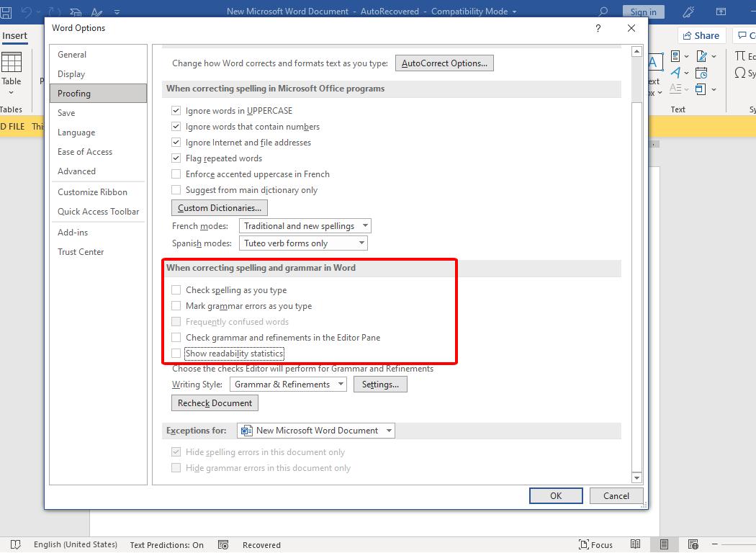The image size is (756, 553).
Task: Select the Save options category
Action: 99,113
